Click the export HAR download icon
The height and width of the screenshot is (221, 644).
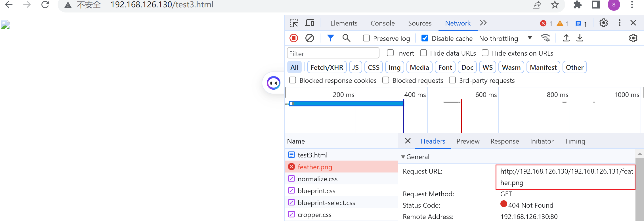(580, 38)
